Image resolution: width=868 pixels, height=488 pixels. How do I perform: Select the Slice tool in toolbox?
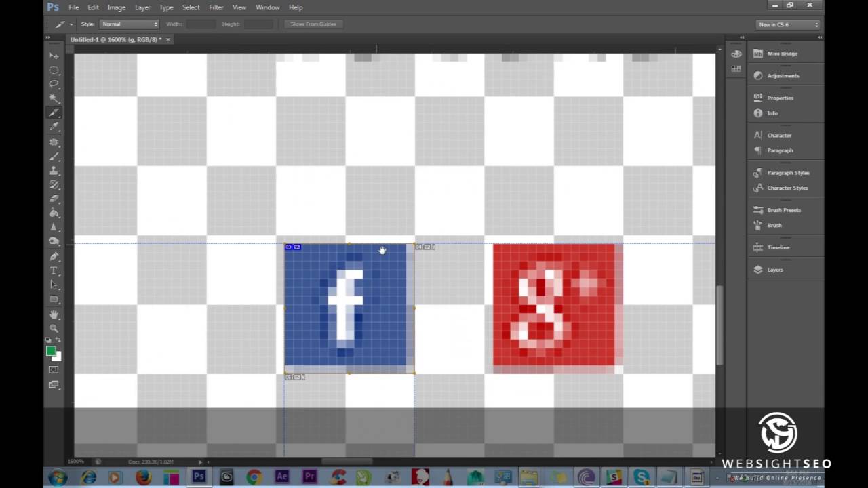pyautogui.click(x=54, y=113)
